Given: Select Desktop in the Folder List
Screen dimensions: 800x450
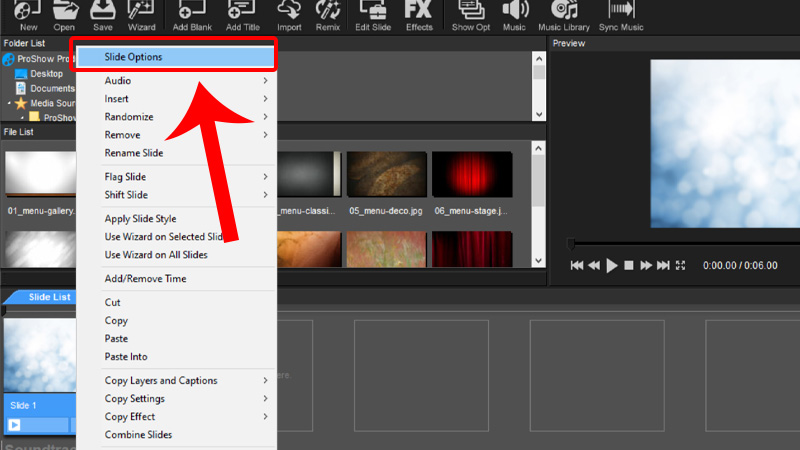Looking at the screenshot, I should click(46, 73).
